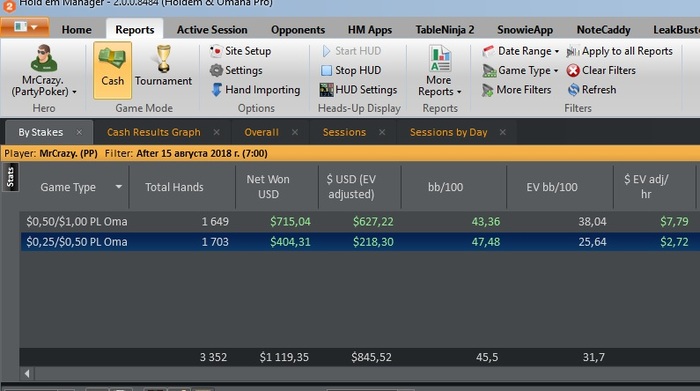Click the 1 649 total hands cell

click(x=215, y=221)
